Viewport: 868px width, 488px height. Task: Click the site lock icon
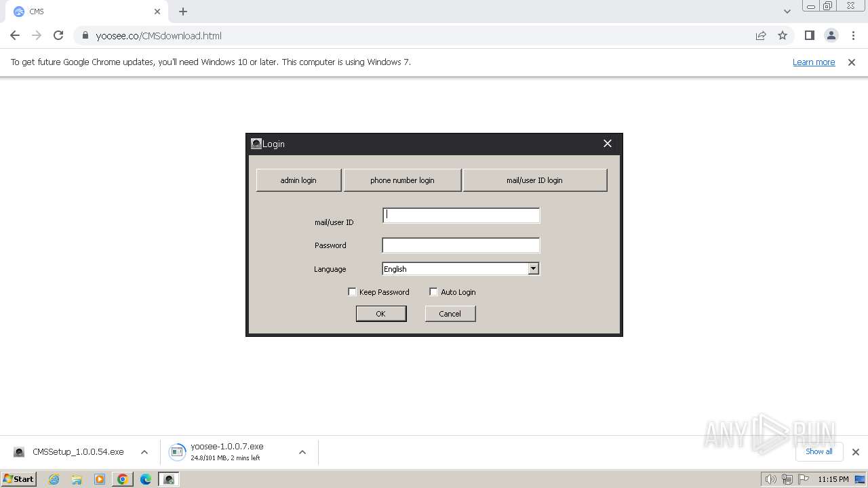pos(85,36)
